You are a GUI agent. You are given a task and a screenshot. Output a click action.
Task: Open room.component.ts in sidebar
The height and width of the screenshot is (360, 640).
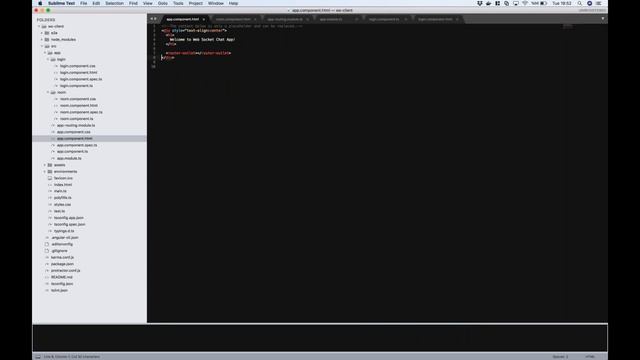[77, 119]
